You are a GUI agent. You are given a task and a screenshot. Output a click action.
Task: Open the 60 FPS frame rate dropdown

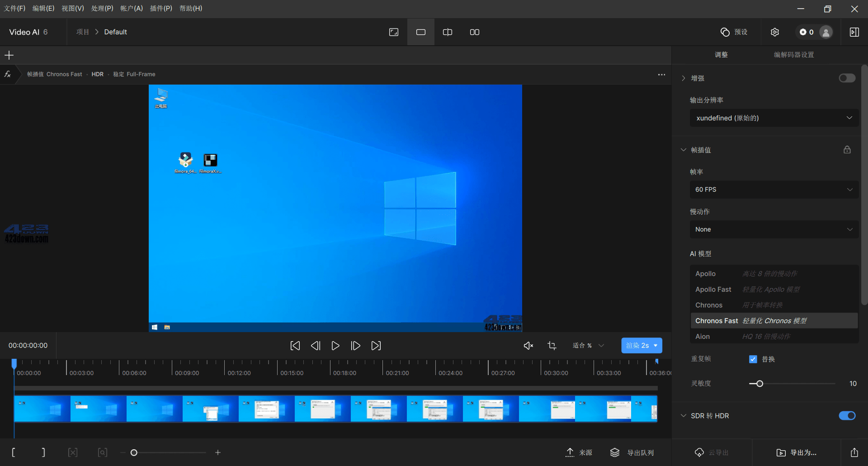(x=774, y=190)
